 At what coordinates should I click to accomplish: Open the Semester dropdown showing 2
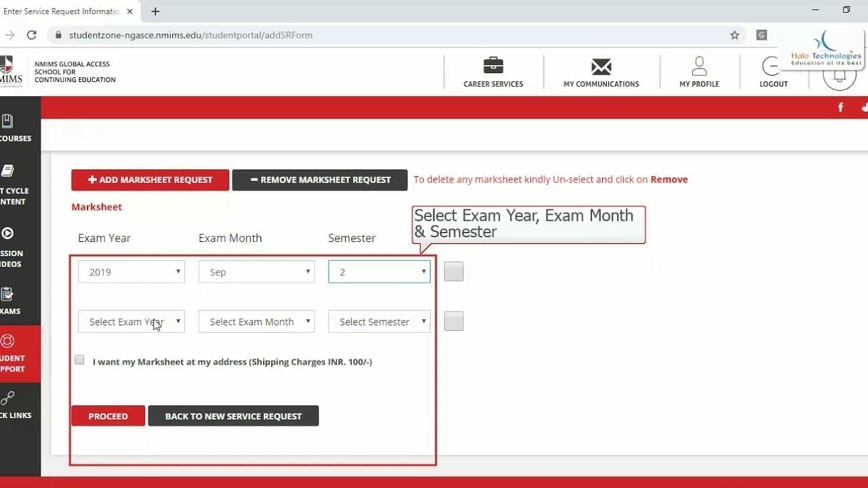[378, 271]
